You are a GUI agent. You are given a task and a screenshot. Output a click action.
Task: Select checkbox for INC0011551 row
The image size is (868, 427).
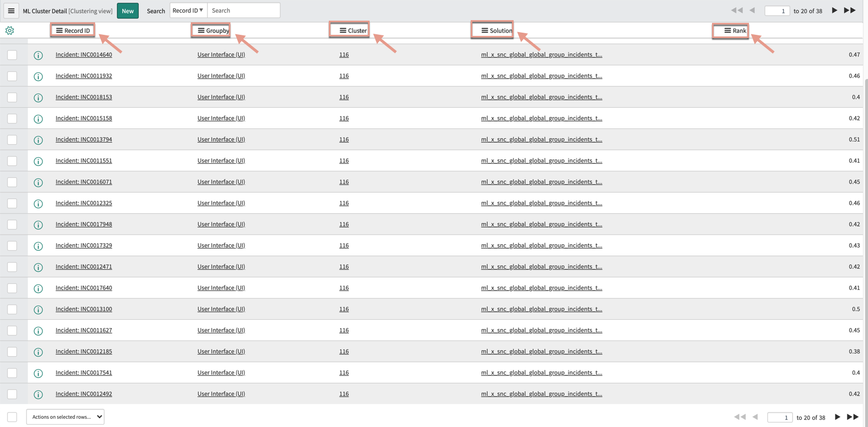point(12,161)
